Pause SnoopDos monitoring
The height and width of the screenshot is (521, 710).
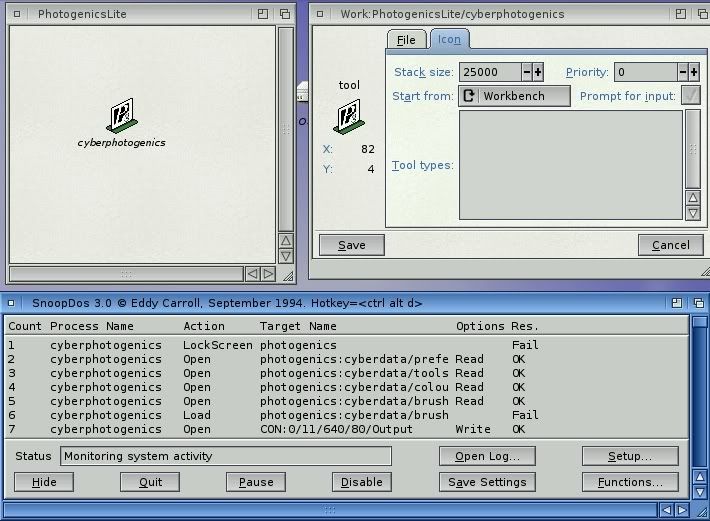(x=256, y=482)
